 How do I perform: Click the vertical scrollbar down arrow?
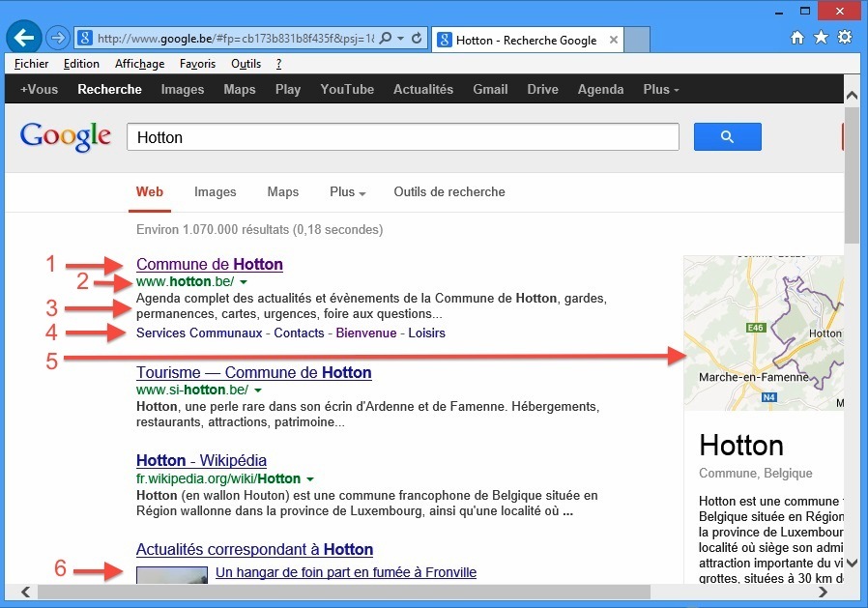click(x=852, y=564)
